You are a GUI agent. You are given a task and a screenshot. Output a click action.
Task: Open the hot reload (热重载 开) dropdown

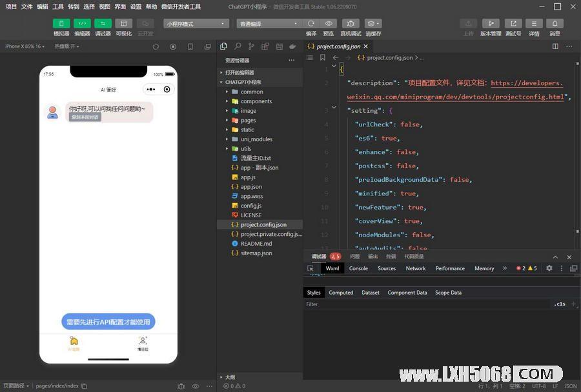67,46
